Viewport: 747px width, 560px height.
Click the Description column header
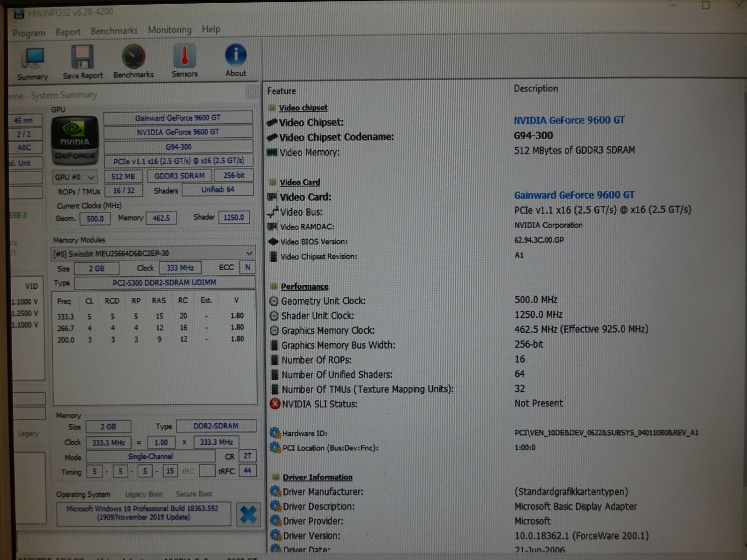[536, 89]
